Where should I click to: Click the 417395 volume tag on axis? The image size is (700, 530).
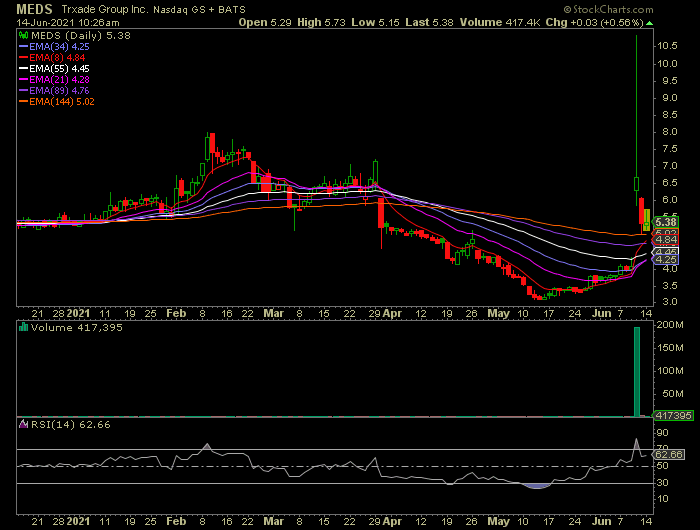[x=673, y=416]
